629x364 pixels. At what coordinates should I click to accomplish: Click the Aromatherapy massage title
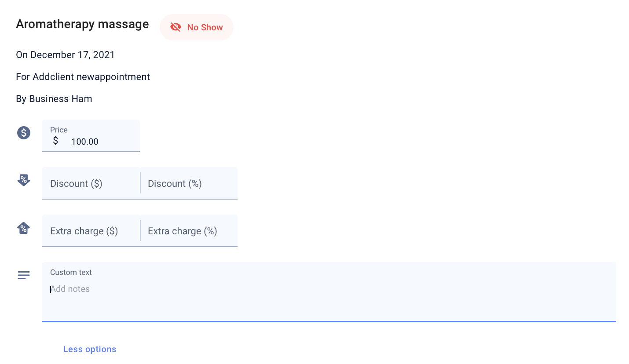(82, 24)
